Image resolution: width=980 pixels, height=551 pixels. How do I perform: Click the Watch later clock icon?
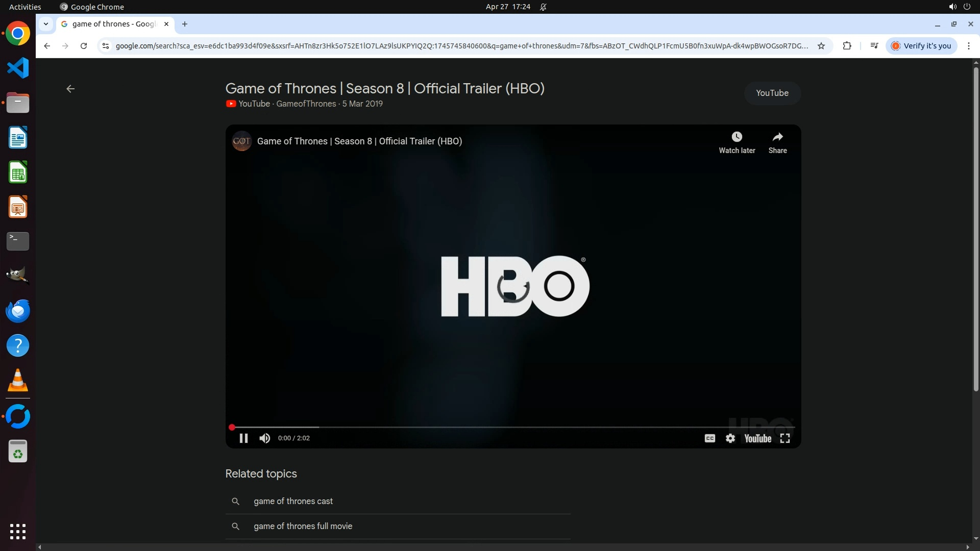pos(737,137)
